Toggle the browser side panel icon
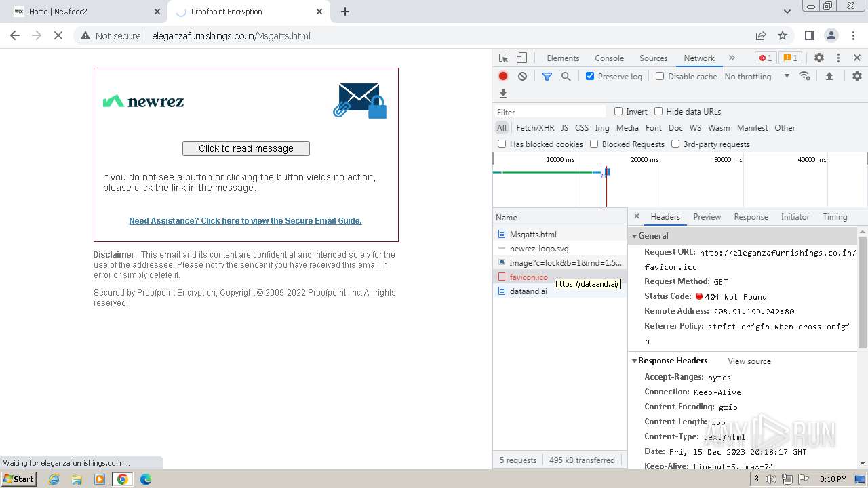The width and height of the screenshot is (868, 488). point(809,35)
